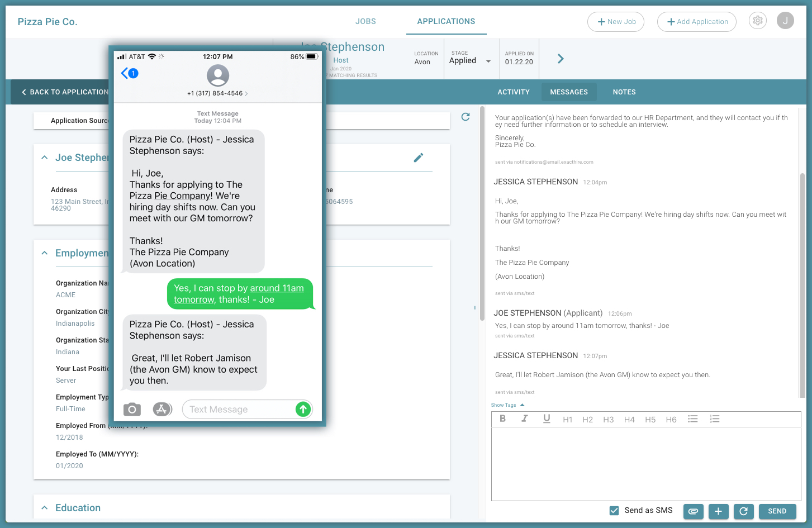812x528 pixels.
Task: Apply italic formatting in the message editor
Action: coord(524,418)
